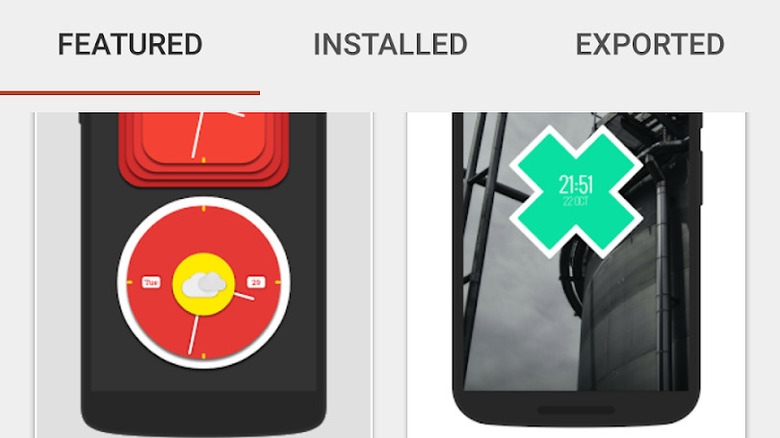Viewport: 780px width, 438px height.
Task: Click the 'Tue' day badge on clock
Action: click(151, 282)
